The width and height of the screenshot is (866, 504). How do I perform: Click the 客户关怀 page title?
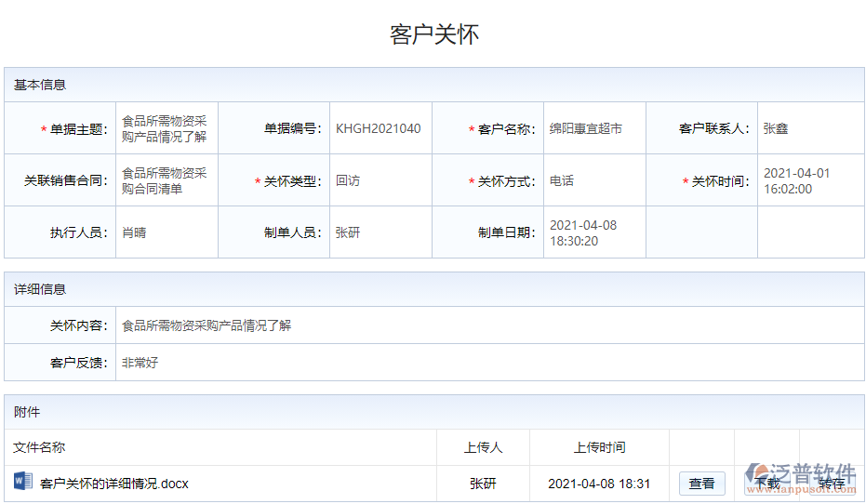(434, 34)
